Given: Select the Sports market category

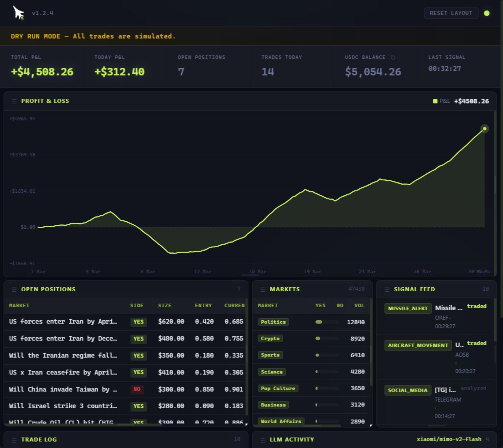Looking at the screenshot, I should tap(270, 355).
